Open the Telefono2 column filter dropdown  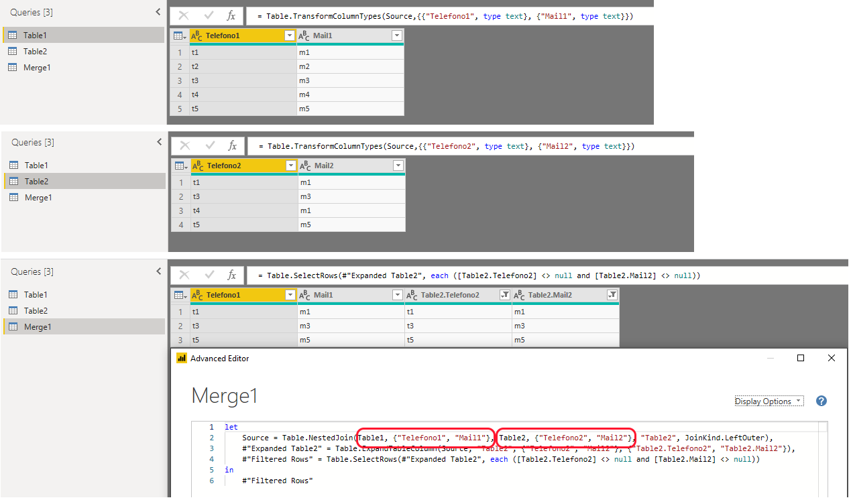(x=291, y=166)
